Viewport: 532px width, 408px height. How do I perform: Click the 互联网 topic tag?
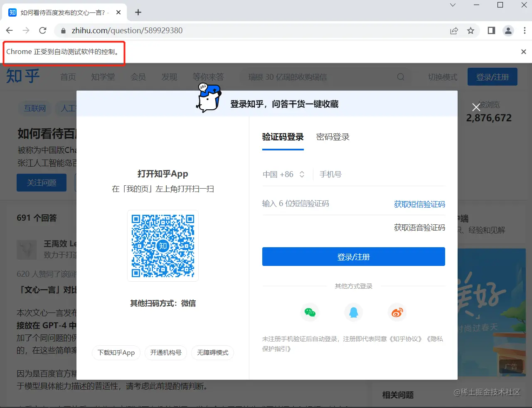(34, 108)
